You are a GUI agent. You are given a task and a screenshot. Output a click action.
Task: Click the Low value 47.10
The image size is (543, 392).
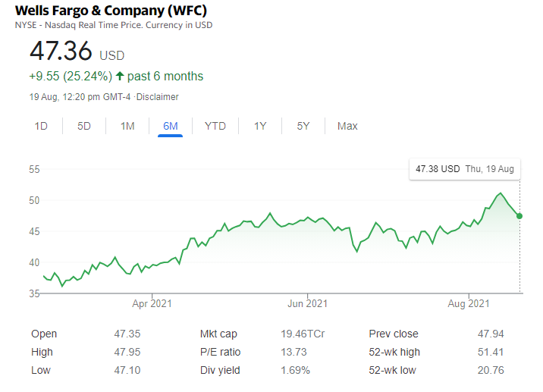[127, 370]
